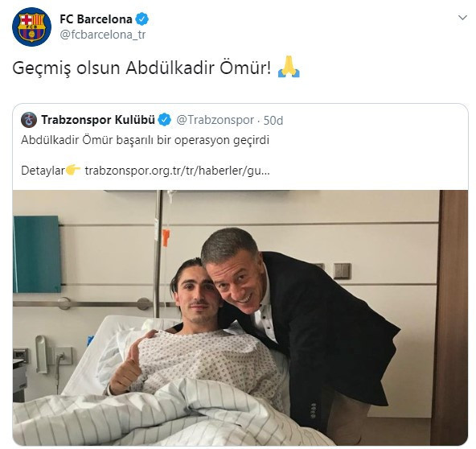The image size is (476, 449).
Task: Open the @fcbarcelona_tr handle
Action: coord(103,35)
